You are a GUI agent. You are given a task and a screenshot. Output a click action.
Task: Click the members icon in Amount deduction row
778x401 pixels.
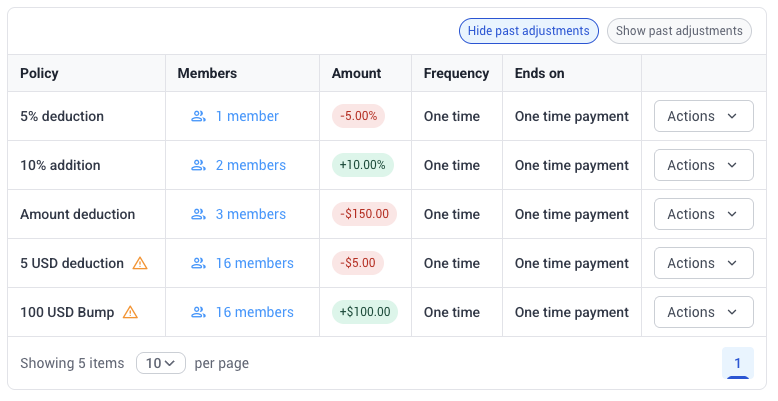[198, 214]
